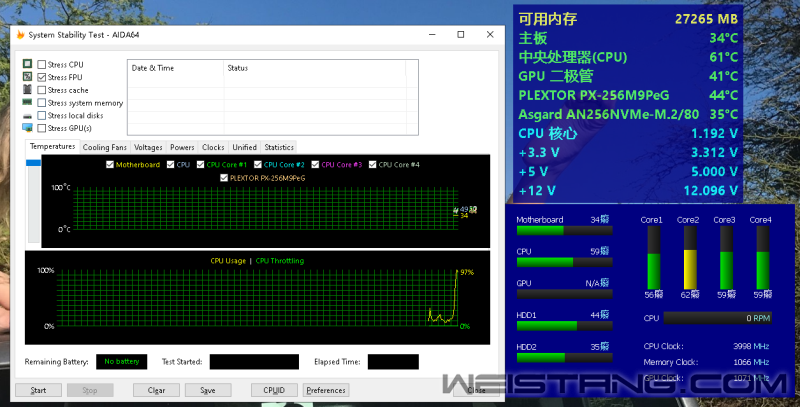This screenshot has width=800, height=407.
Task: Uncheck the Stress FPU option
Action: click(42, 77)
